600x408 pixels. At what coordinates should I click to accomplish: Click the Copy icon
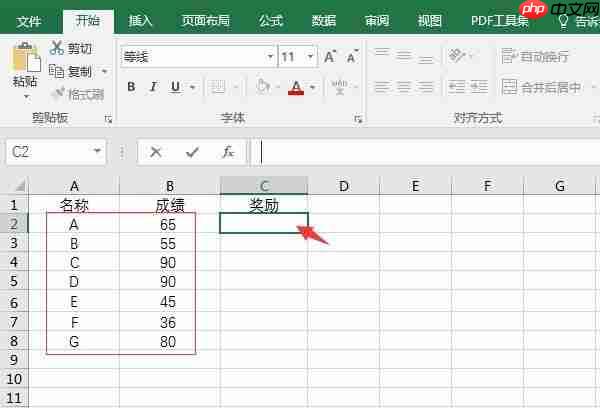coord(56,71)
